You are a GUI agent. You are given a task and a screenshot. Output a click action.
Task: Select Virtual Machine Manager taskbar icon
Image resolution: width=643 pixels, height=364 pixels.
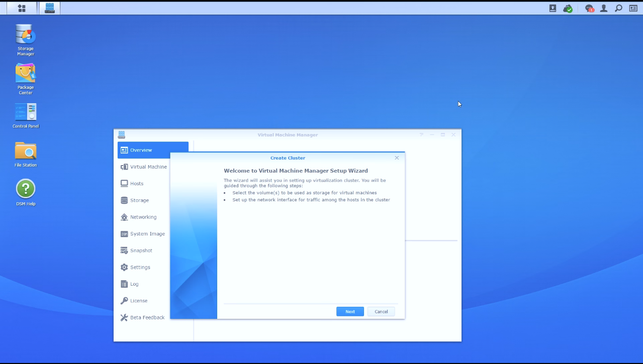coord(50,8)
